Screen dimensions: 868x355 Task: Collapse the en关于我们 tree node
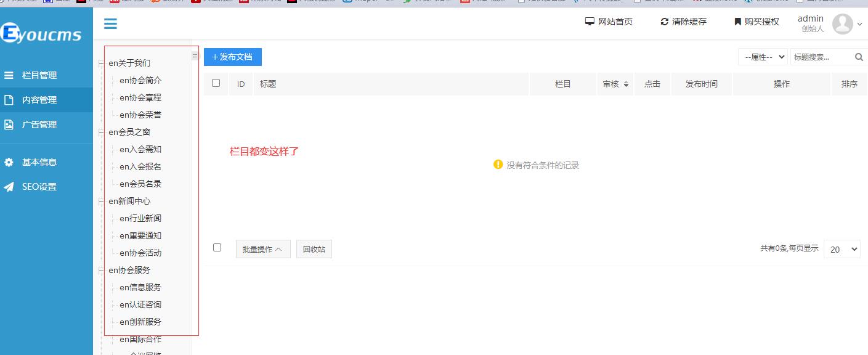tap(102, 63)
